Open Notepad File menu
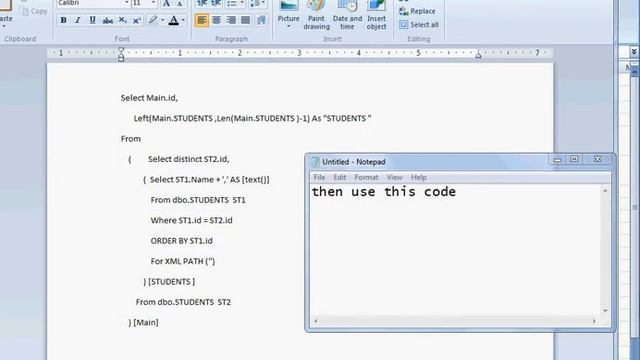 pyautogui.click(x=319, y=178)
